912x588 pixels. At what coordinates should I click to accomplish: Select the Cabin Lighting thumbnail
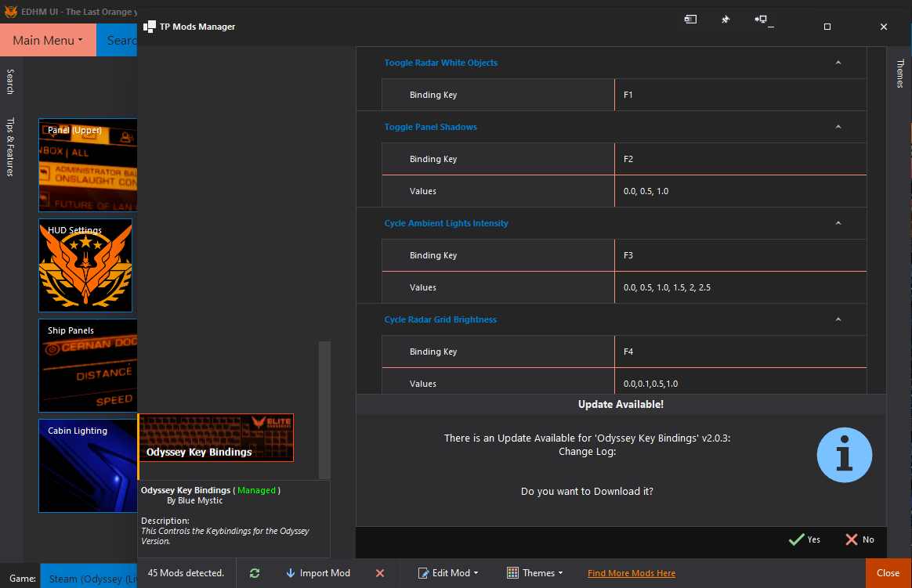coord(88,466)
